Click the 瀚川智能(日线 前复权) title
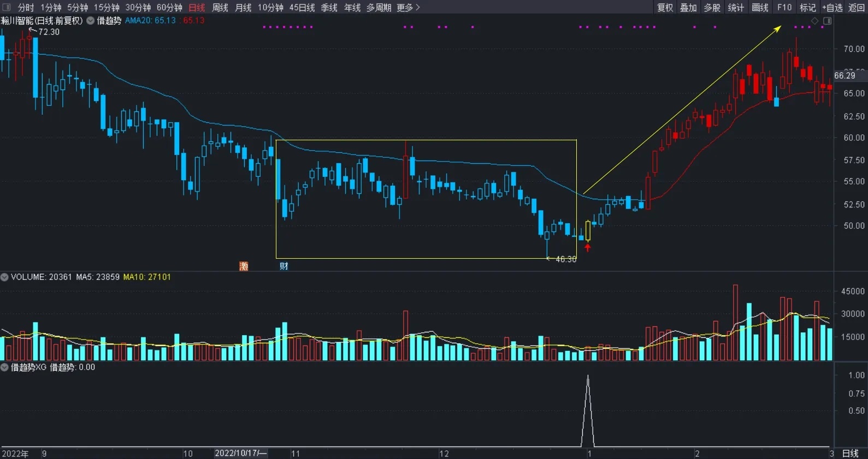The image size is (868, 459). coord(42,21)
